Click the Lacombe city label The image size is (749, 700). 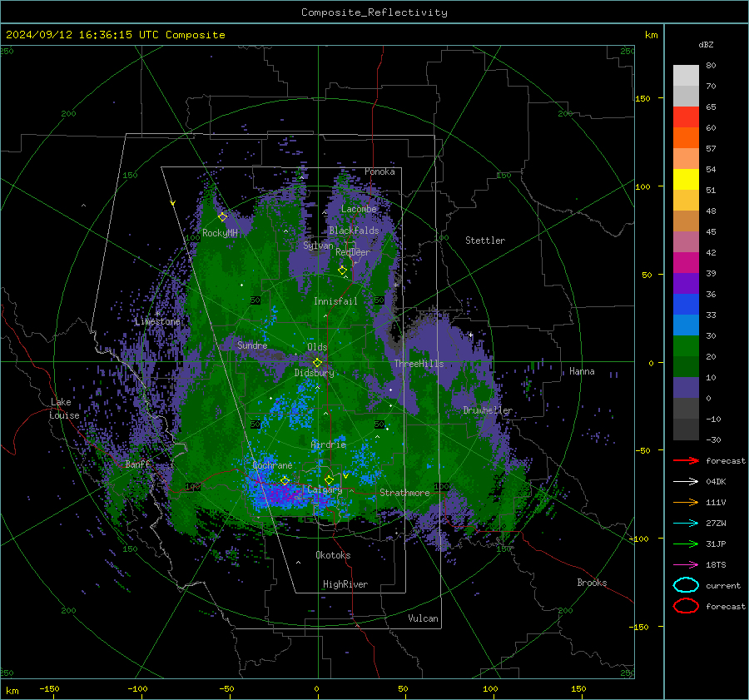tap(359, 209)
